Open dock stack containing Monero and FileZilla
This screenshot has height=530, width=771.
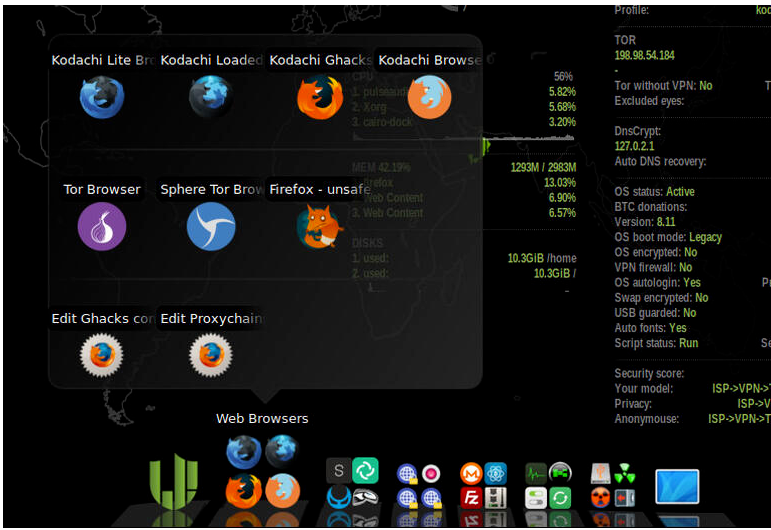483,486
